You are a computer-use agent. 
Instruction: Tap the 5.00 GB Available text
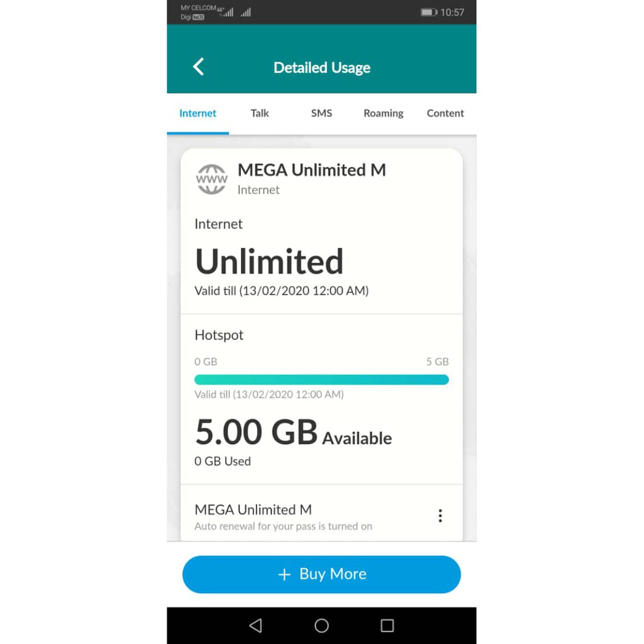[x=293, y=433]
